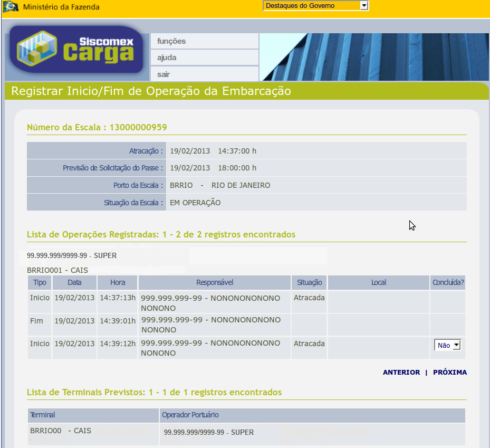Viewport: 490px width, 448px height.
Task: Open the funções menu
Action: [172, 41]
